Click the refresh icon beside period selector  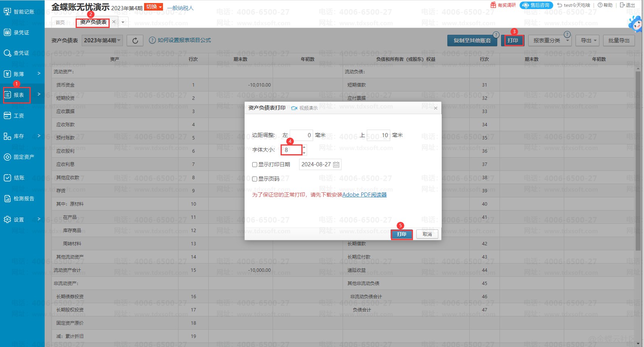click(x=135, y=40)
